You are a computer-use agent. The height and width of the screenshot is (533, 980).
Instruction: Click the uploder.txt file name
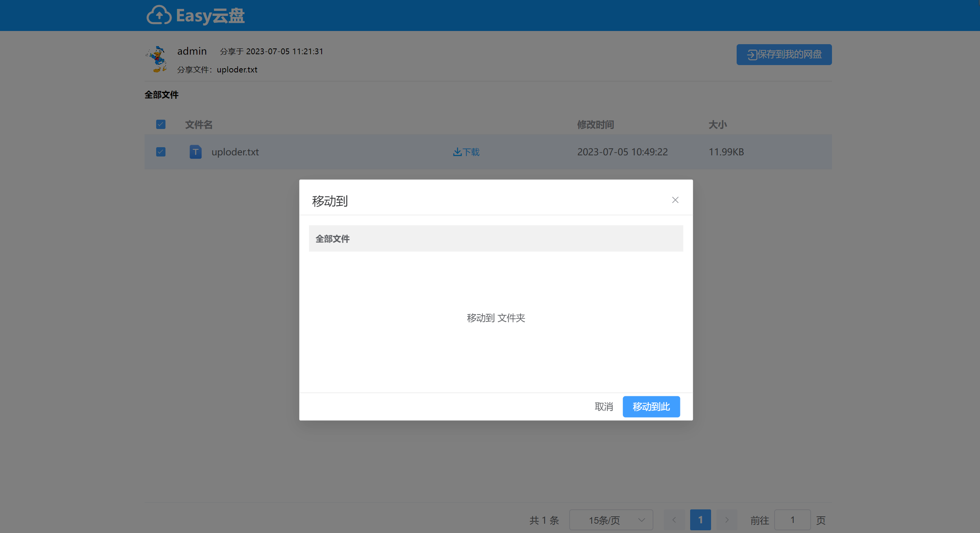[x=235, y=152]
